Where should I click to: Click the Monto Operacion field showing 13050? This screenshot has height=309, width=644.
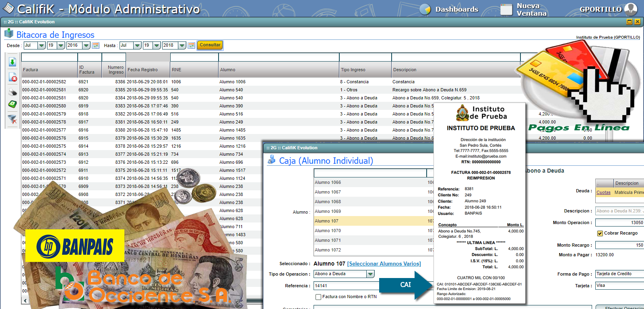[x=619, y=222]
